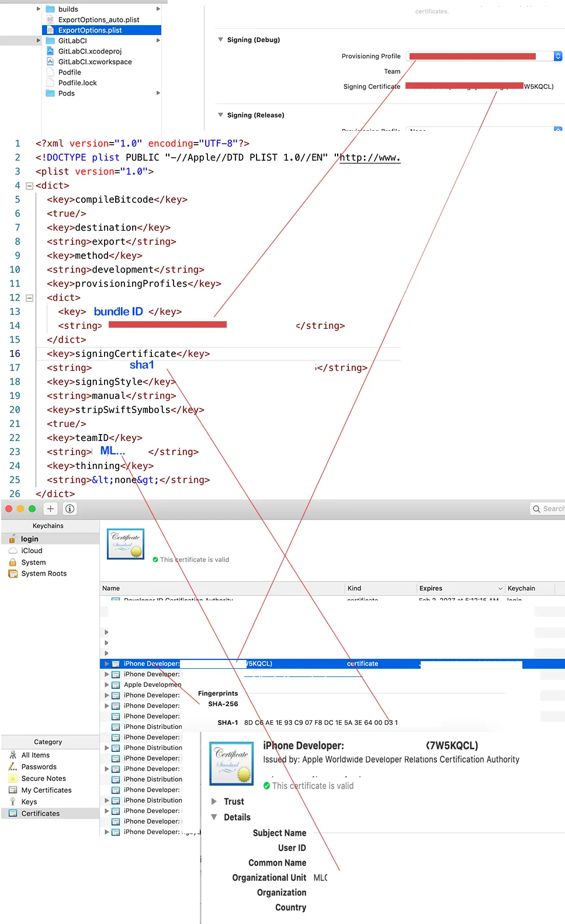Expand arrow beside the Pods folder
This screenshot has height=924, width=565.
158,93
